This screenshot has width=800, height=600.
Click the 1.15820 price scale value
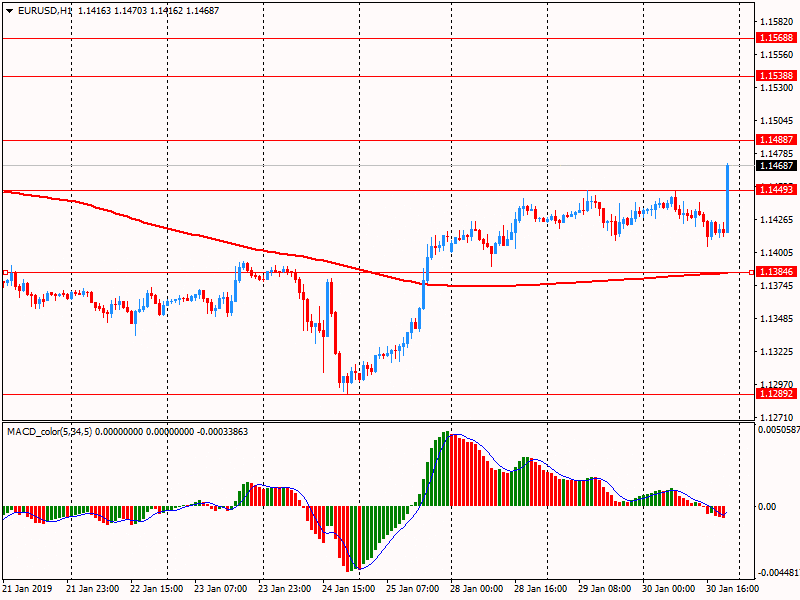click(777, 21)
